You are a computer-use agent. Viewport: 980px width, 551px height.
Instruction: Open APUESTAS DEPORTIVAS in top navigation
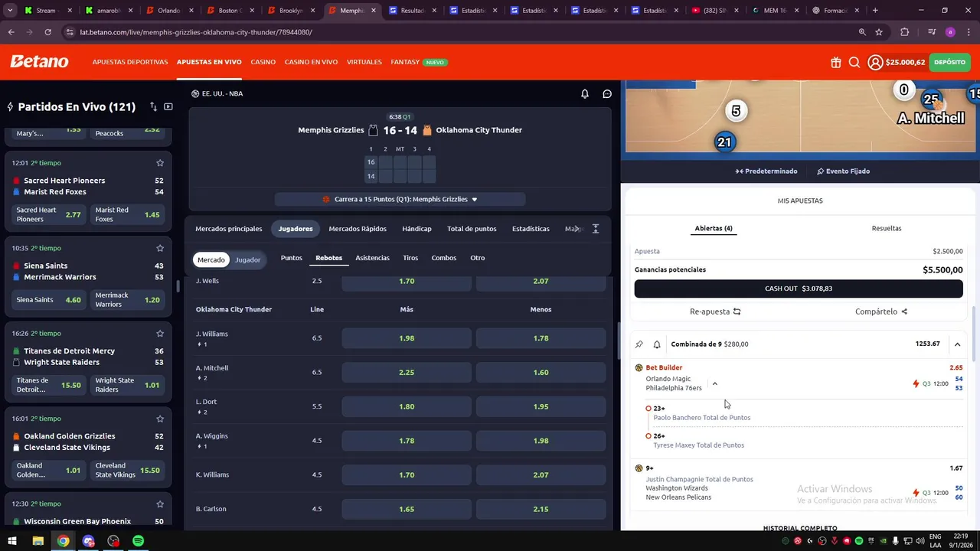[x=130, y=62]
